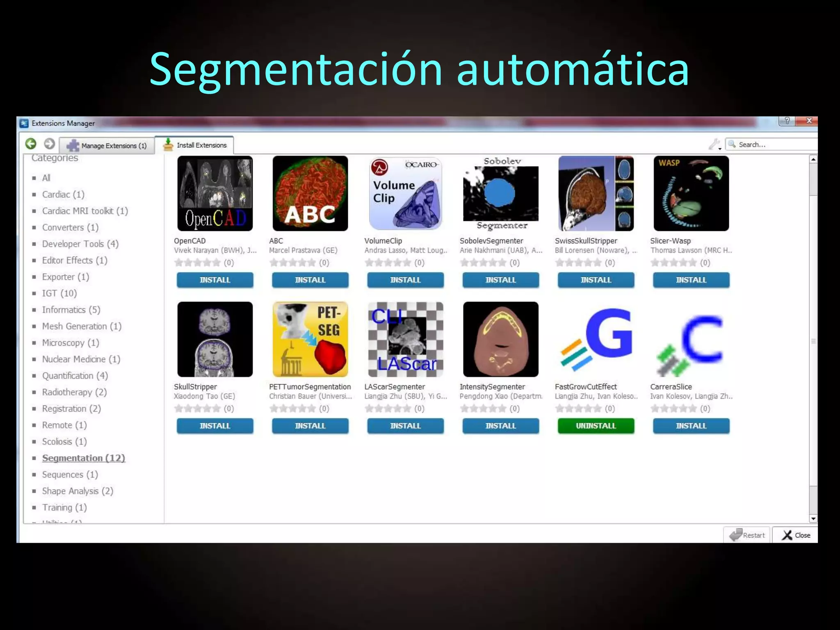
Task: Select Mesh Generation (1) category
Action: pyautogui.click(x=82, y=326)
